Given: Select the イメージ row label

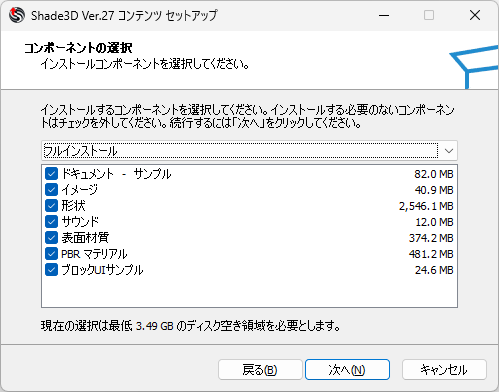Looking at the screenshot, I should 80,190.
